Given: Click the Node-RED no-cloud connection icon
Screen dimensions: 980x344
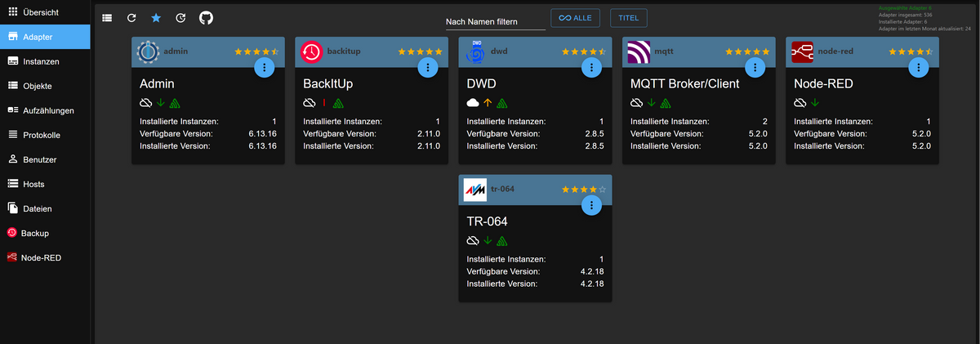Looking at the screenshot, I should pos(800,103).
